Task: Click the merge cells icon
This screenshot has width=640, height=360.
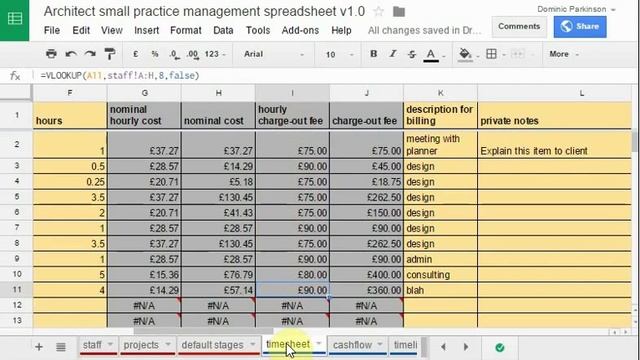Action: click(x=518, y=54)
